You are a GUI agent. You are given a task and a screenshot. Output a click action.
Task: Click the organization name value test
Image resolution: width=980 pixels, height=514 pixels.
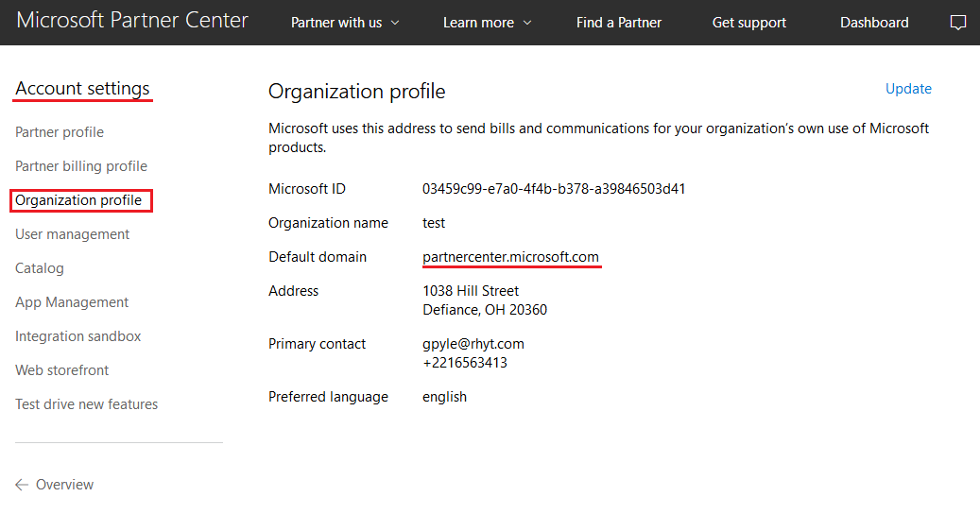(x=434, y=223)
